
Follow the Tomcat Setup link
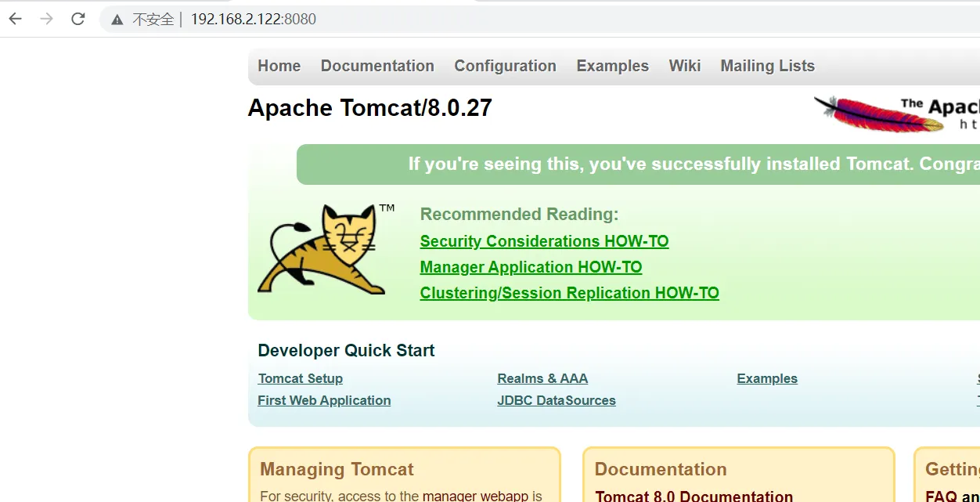(x=301, y=378)
